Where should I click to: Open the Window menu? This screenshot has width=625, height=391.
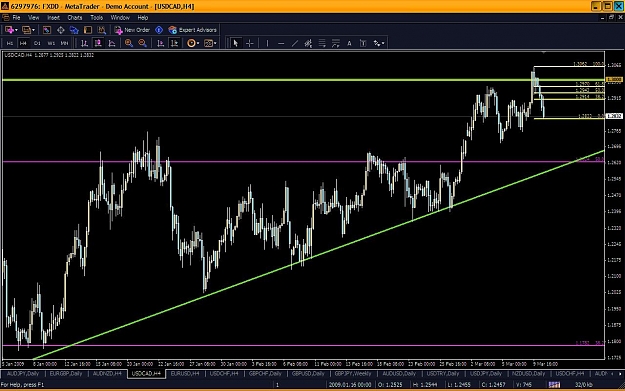click(x=120, y=18)
